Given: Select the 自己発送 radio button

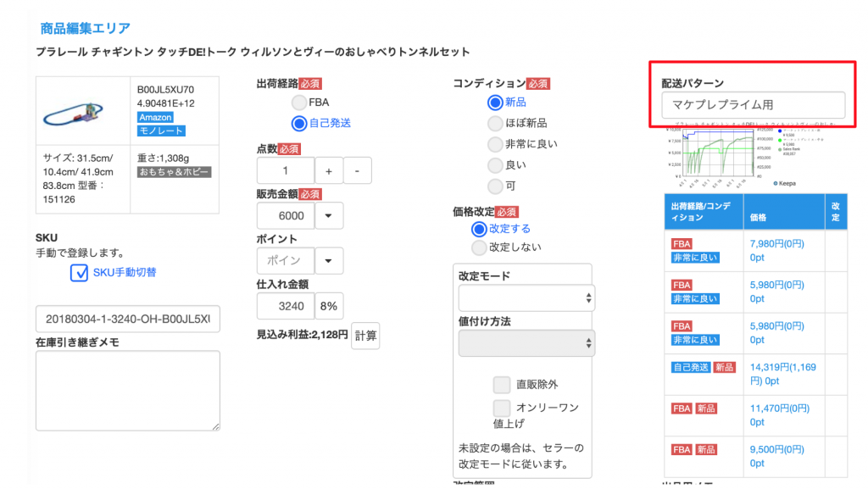Looking at the screenshot, I should tap(299, 124).
